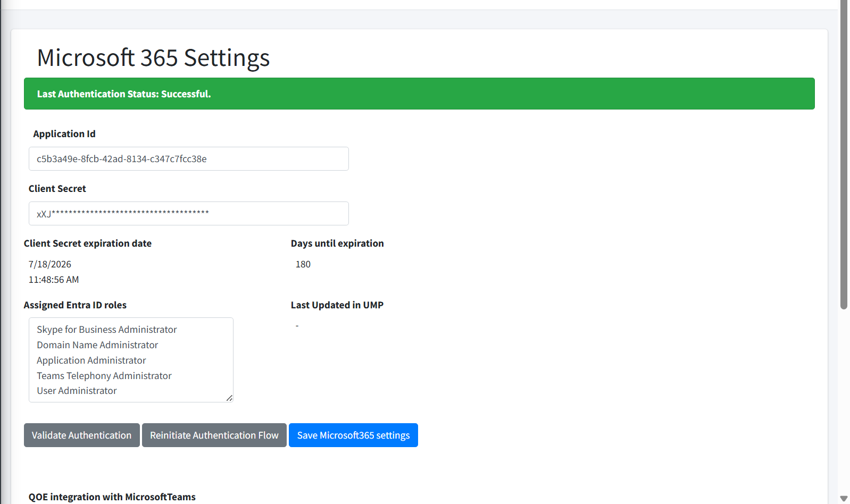Click the scrollbar down arrow
The image size is (850, 504).
(x=844, y=498)
